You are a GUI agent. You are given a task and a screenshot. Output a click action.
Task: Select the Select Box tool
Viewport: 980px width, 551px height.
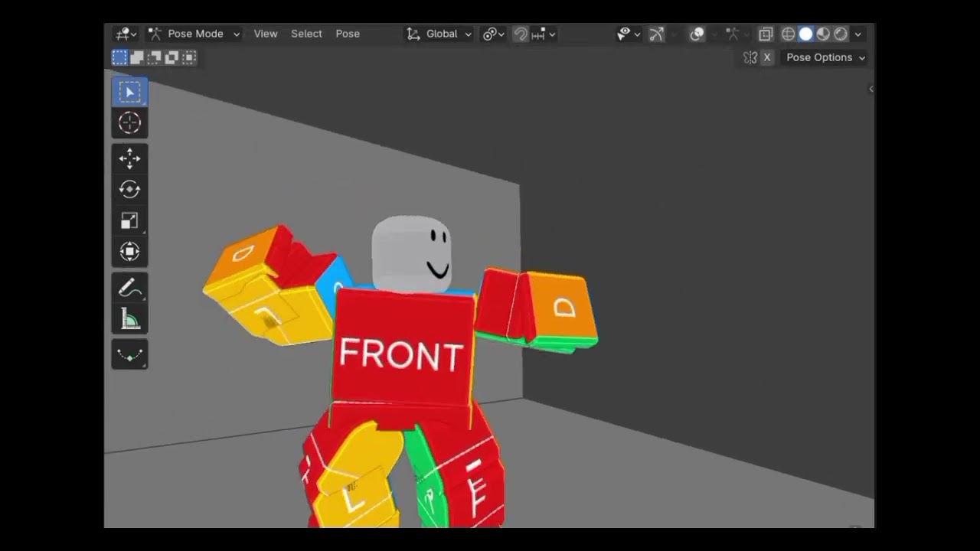[129, 92]
